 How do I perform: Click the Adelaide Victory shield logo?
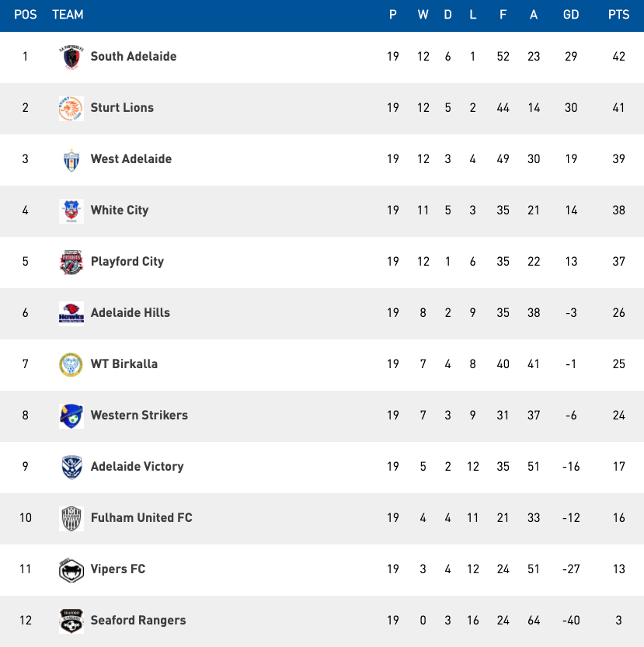click(71, 467)
